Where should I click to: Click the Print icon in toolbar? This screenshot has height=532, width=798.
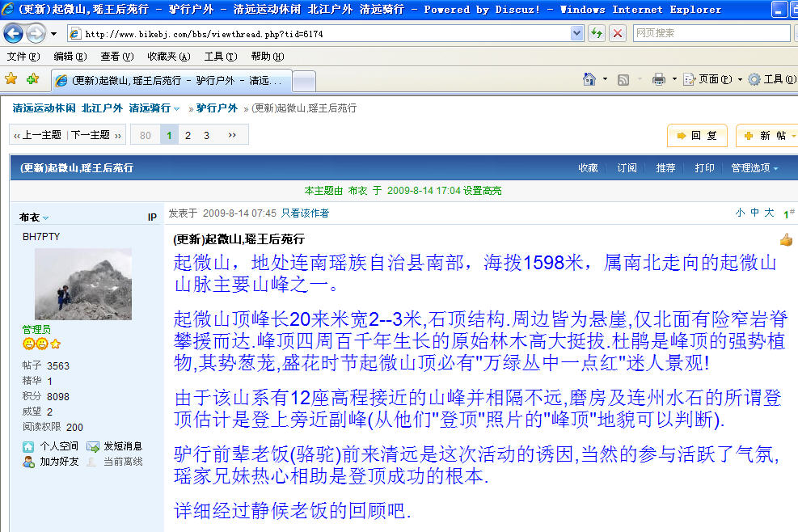point(659,79)
